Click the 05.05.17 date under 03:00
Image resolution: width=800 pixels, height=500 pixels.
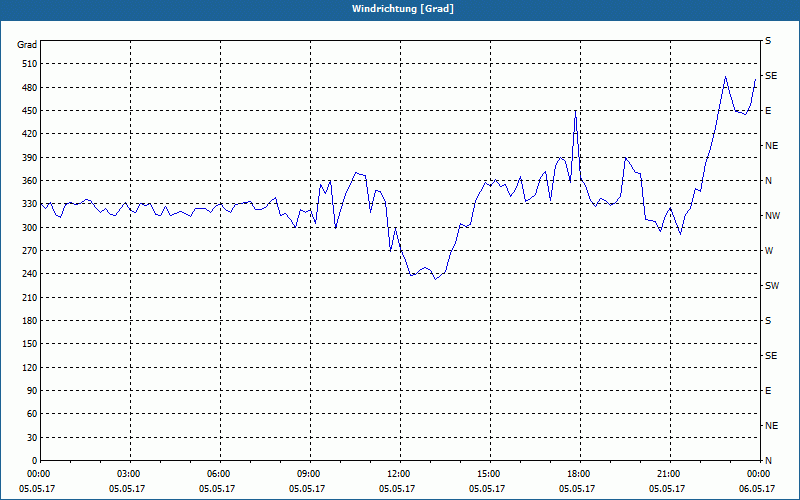click(127, 489)
